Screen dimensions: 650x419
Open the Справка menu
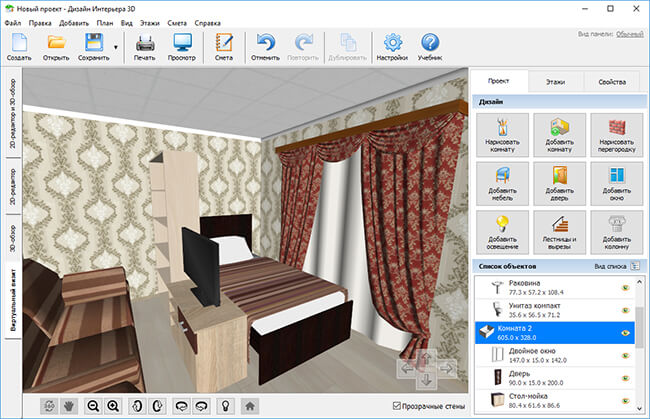(207, 23)
